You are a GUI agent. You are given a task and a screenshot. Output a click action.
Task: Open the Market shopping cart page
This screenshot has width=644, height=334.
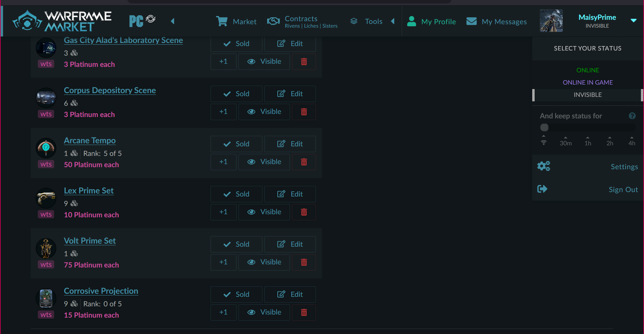tap(236, 21)
